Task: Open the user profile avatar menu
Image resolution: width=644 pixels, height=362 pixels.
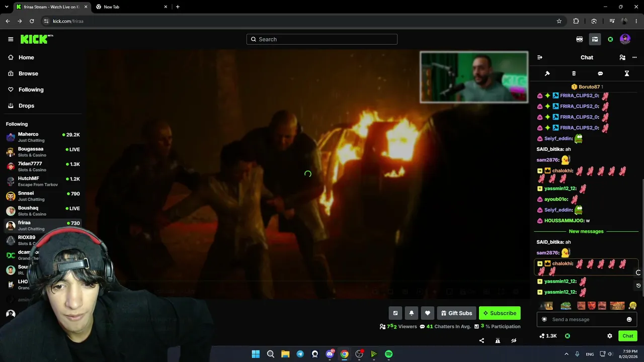Action: [625, 39]
